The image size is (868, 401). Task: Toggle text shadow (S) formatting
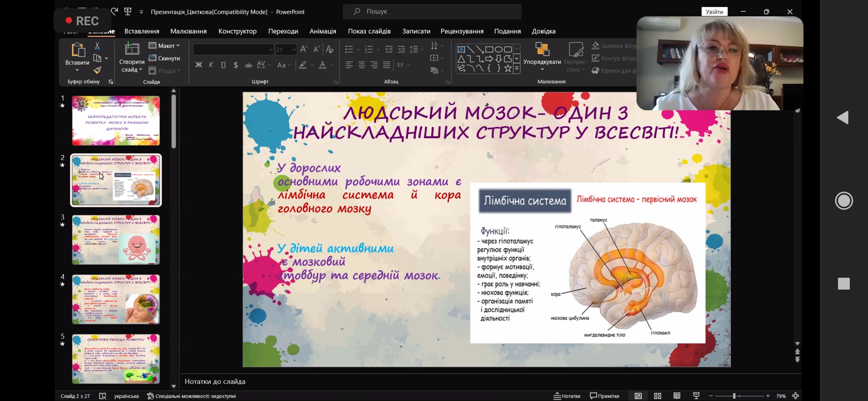click(x=236, y=65)
